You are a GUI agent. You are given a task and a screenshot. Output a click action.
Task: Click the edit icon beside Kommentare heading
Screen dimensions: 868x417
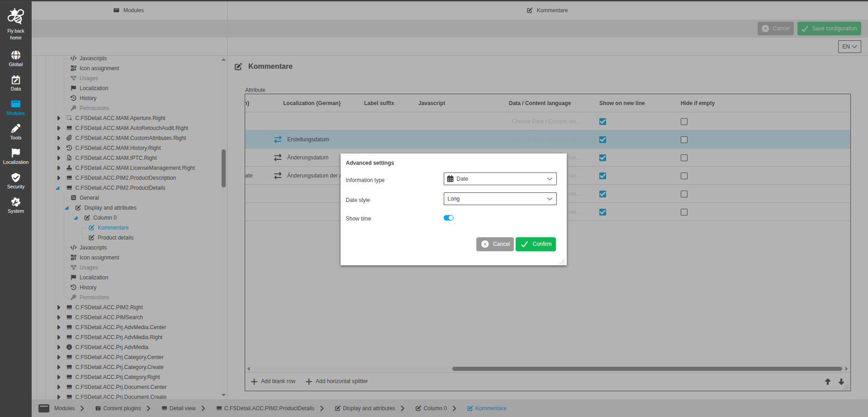coord(238,67)
